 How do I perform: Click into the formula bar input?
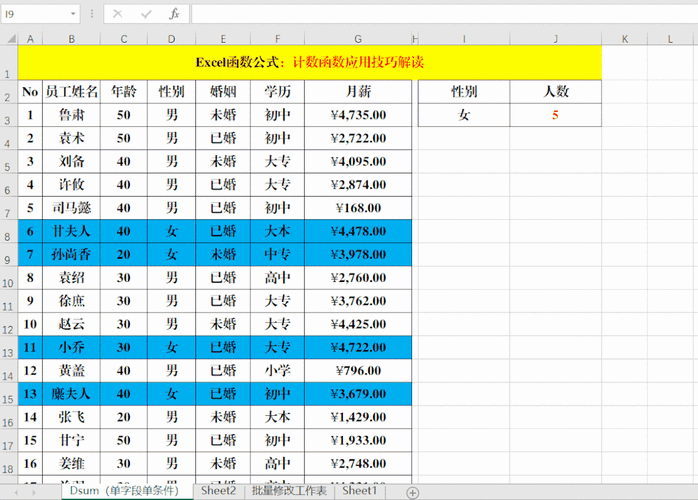coord(444,14)
